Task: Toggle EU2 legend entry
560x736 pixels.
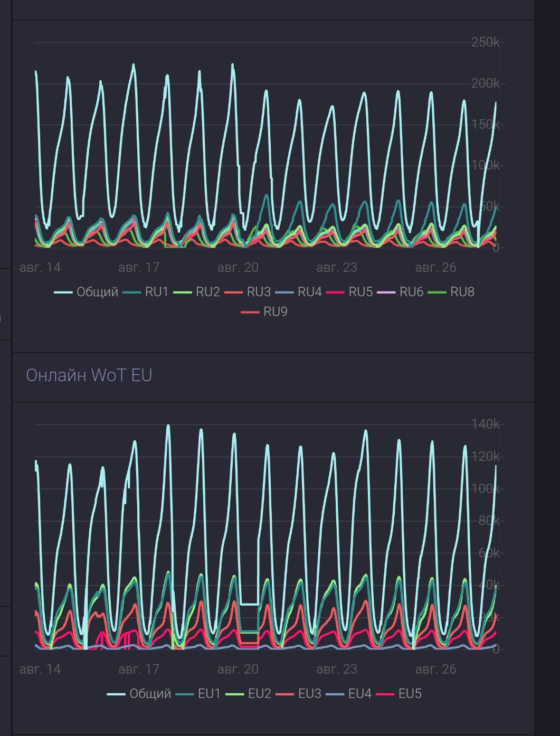Action: click(249, 694)
